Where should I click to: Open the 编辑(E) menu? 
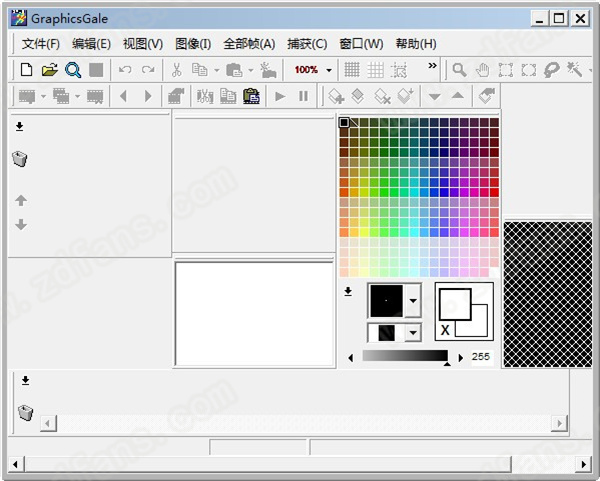click(91, 44)
